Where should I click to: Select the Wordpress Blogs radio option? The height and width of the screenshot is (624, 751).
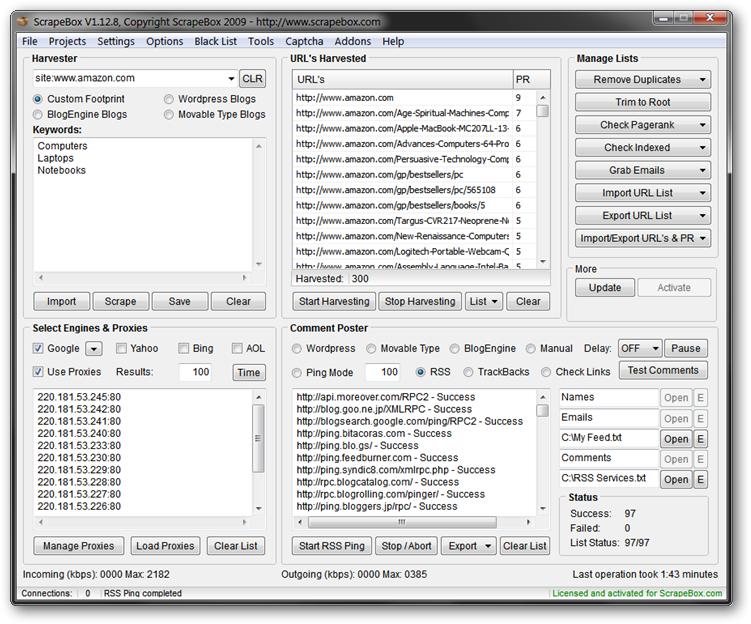click(x=169, y=99)
